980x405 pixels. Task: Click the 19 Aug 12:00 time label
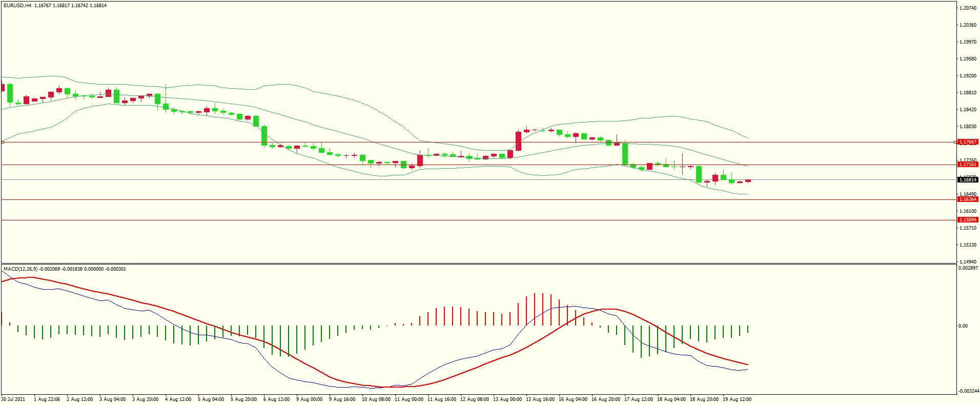click(737, 399)
